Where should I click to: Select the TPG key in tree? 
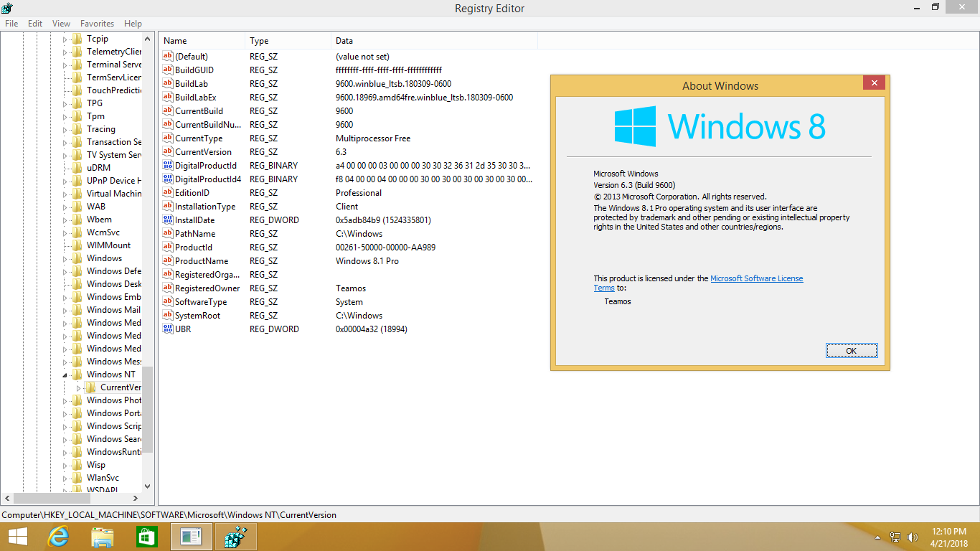[x=95, y=103]
